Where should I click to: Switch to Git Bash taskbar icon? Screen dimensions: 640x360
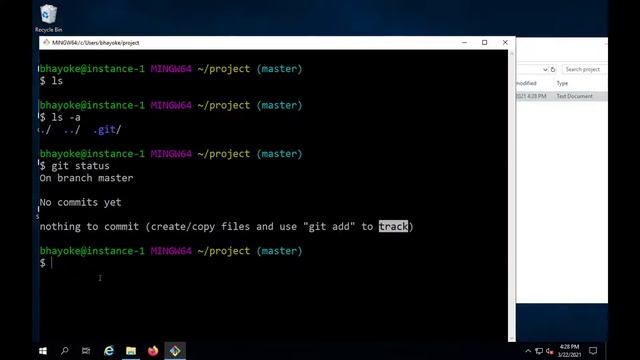(x=175, y=351)
